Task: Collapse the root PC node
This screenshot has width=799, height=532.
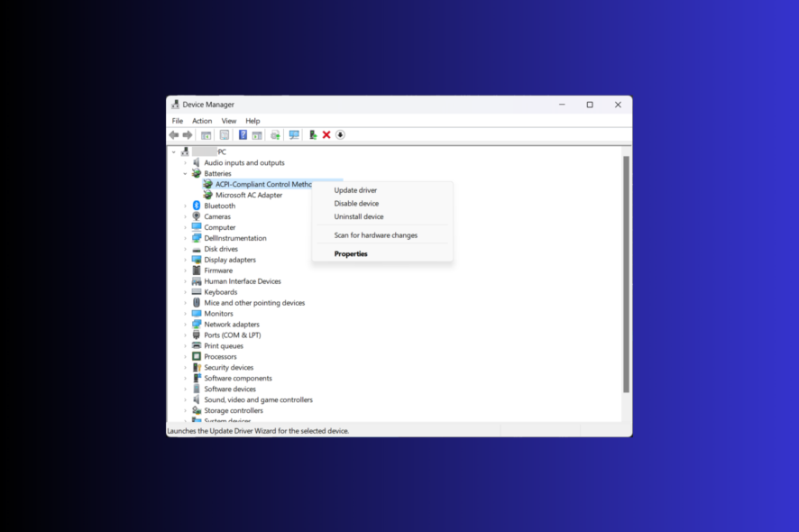Action: 174,151
